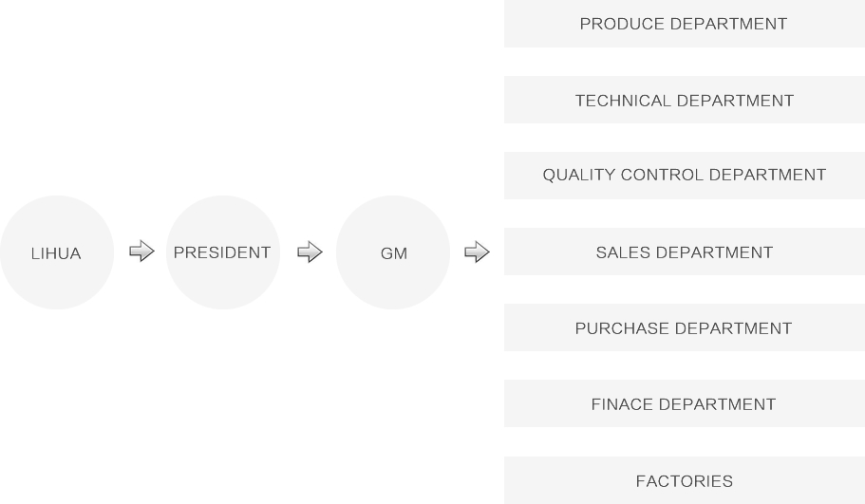Open the FACTORIES box
The image size is (865, 504).
pos(684,480)
